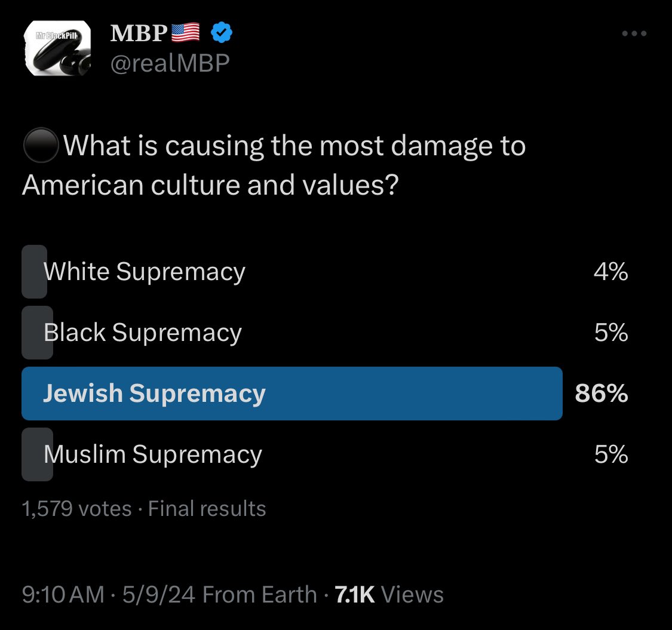This screenshot has width=672, height=630.
Task: Click the highlighted blue poll result bar
Action: (x=291, y=394)
